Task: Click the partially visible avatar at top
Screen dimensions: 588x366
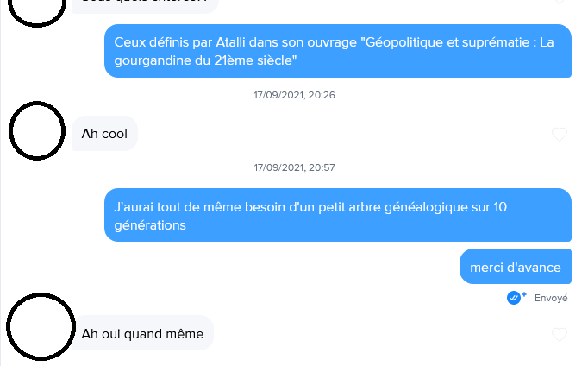Action: point(37,11)
